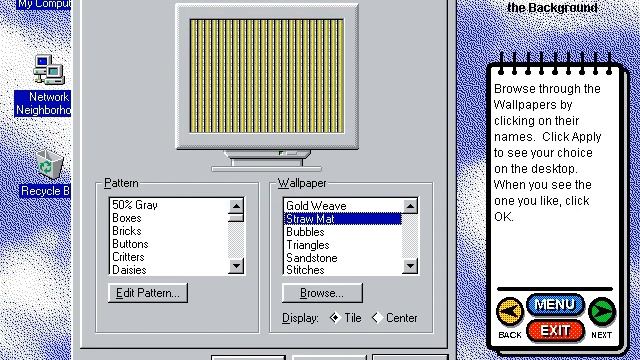The width and height of the screenshot is (640, 360).
Task: Go back with the yellow BACK arrow
Action: (510, 311)
